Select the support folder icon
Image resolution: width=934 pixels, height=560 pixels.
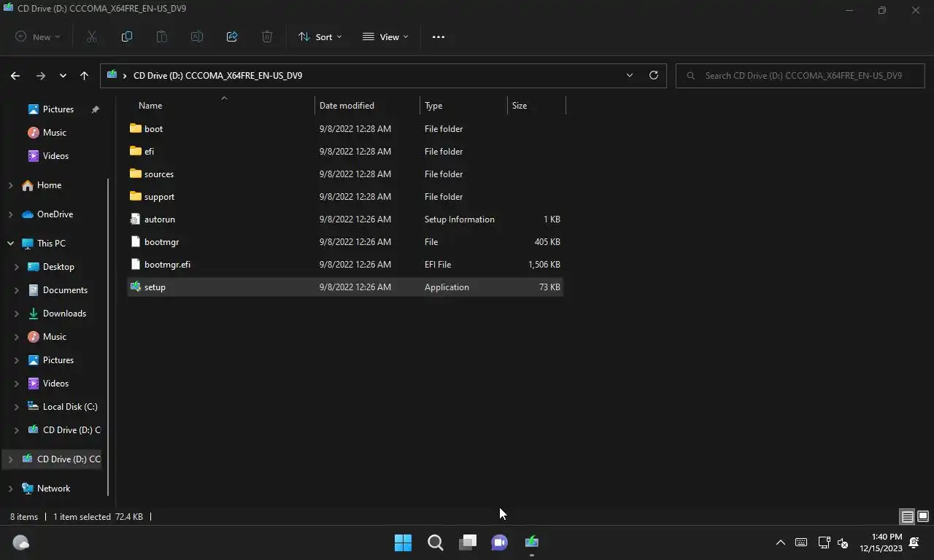[136, 196]
